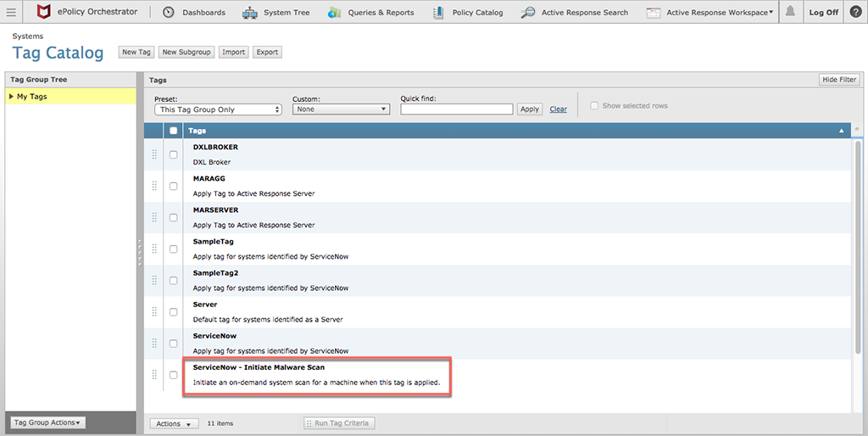
Task: Click the Hide Filter button
Action: coord(839,80)
